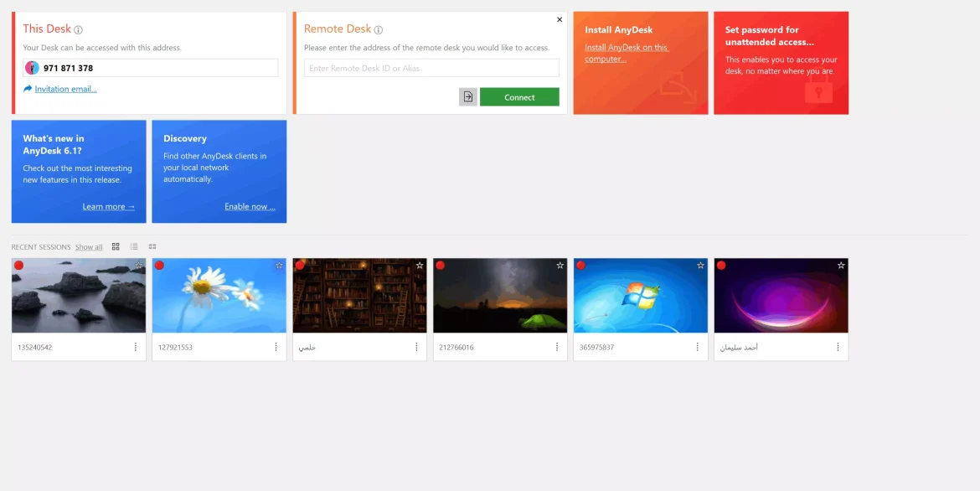Click the red status dot on session 212766016
The image size is (980, 491).
click(x=441, y=266)
